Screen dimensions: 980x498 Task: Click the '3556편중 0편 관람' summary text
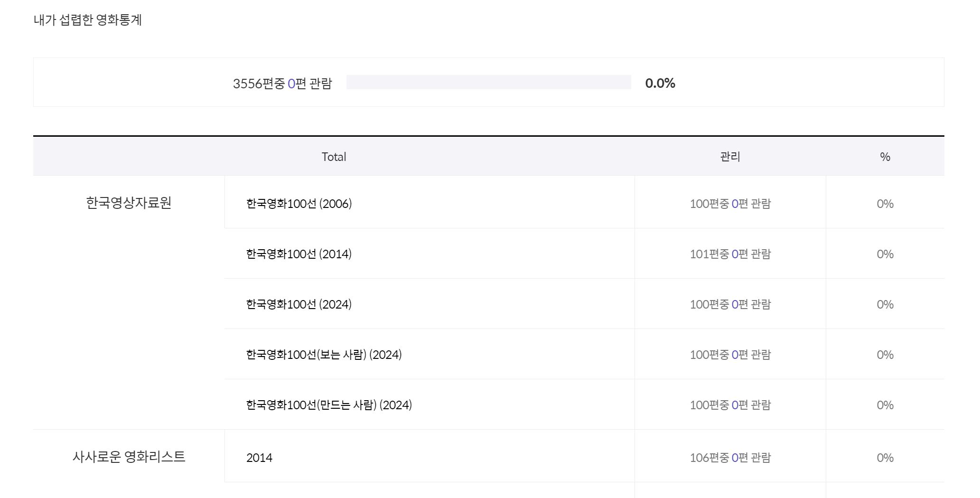click(x=282, y=84)
